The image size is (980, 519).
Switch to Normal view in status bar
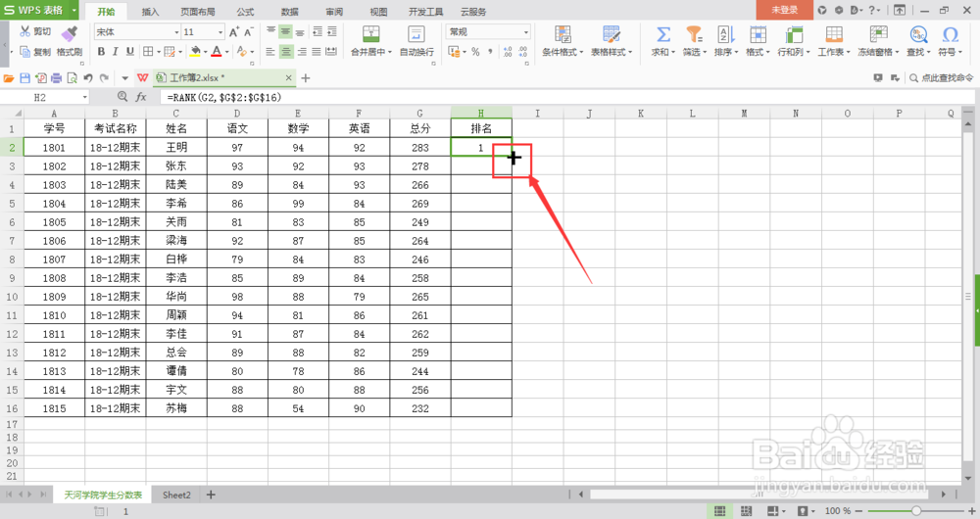[x=720, y=511]
